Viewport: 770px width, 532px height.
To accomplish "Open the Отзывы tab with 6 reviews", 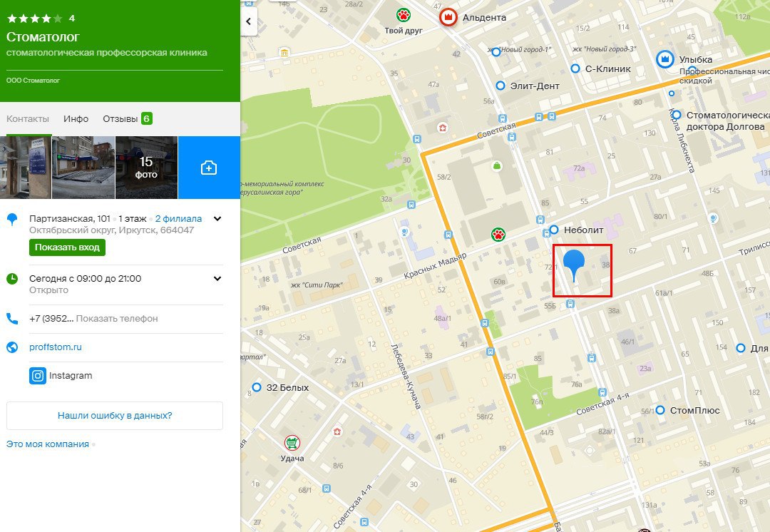I will pos(128,119).
